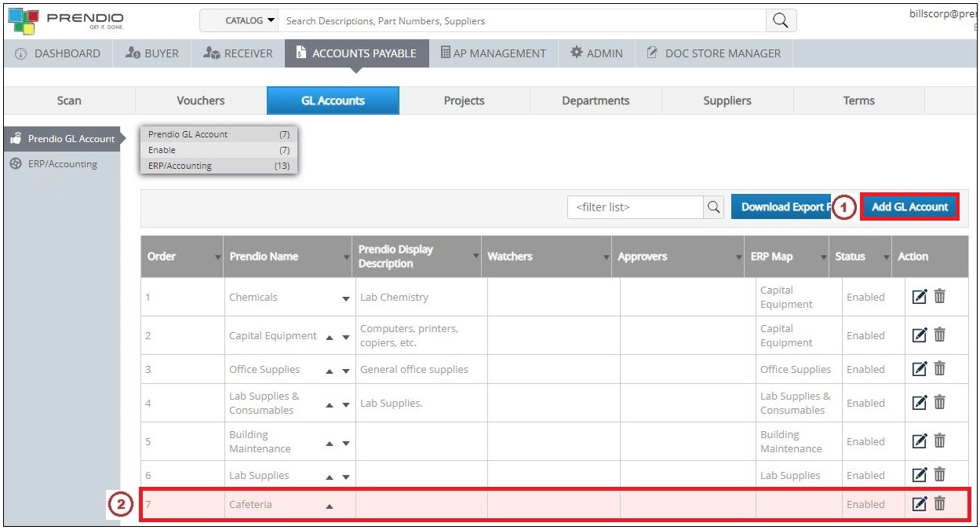Click Download Export button
The width and height of the screenshot is (980, 530).
coord(782,207)
